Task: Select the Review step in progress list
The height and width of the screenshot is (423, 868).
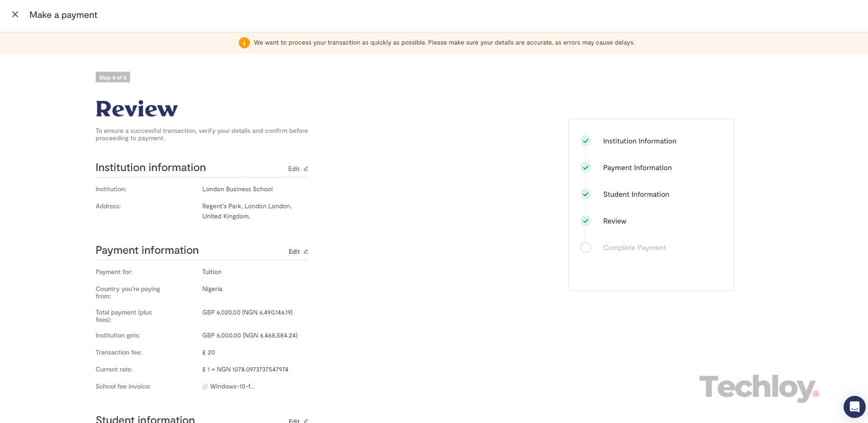Action: point(615,221)
